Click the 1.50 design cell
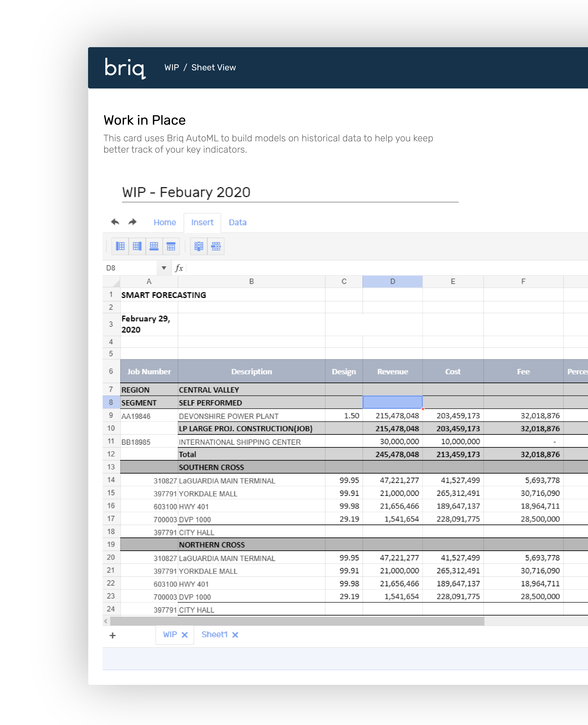 344,416
